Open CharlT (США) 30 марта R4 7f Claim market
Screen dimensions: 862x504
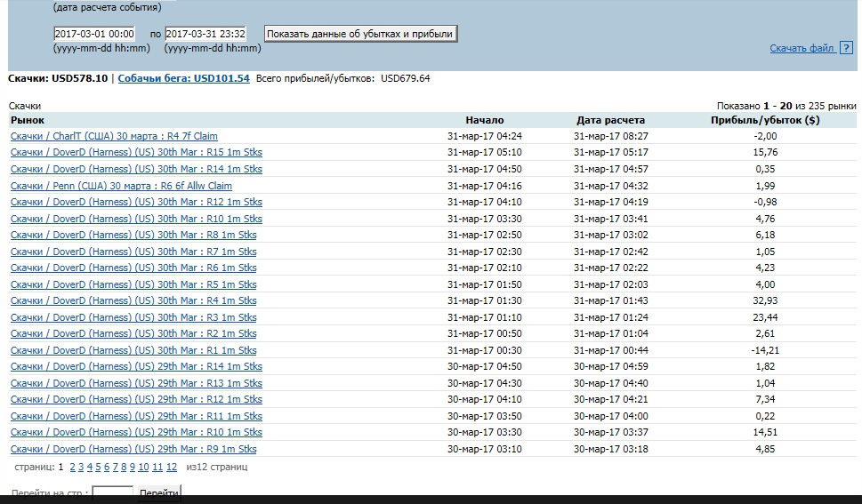(x=114, y=136)
